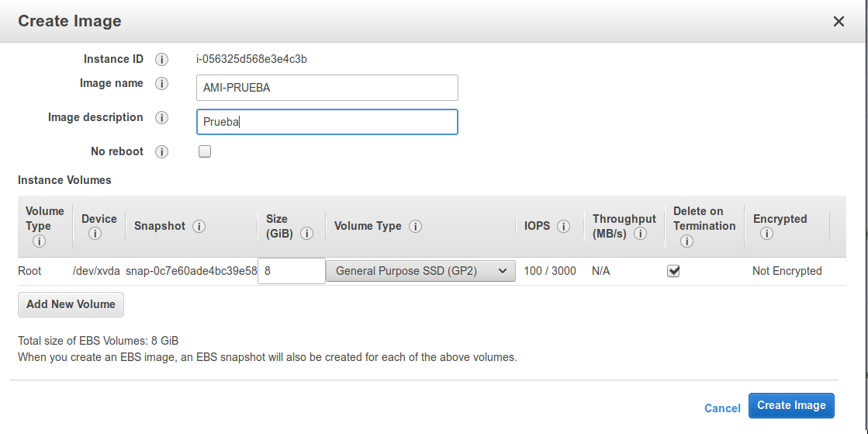Click info icon next to Snapshot header
Screen dimensions: 868x434
click(199, 227)
